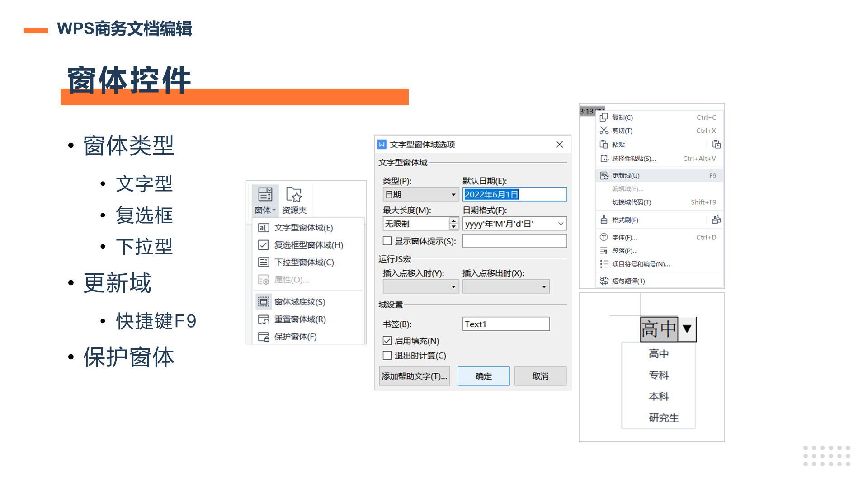Image resolution: width=868 pixels, height=488 pixels.
Task: Click the 窗体 form fields toolbar icon
Action: 265,195
